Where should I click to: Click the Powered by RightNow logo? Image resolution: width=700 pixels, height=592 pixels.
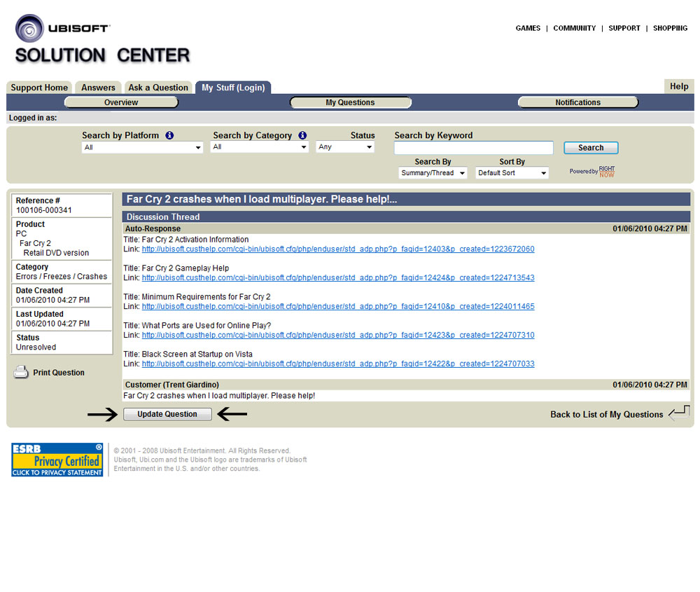592,172
